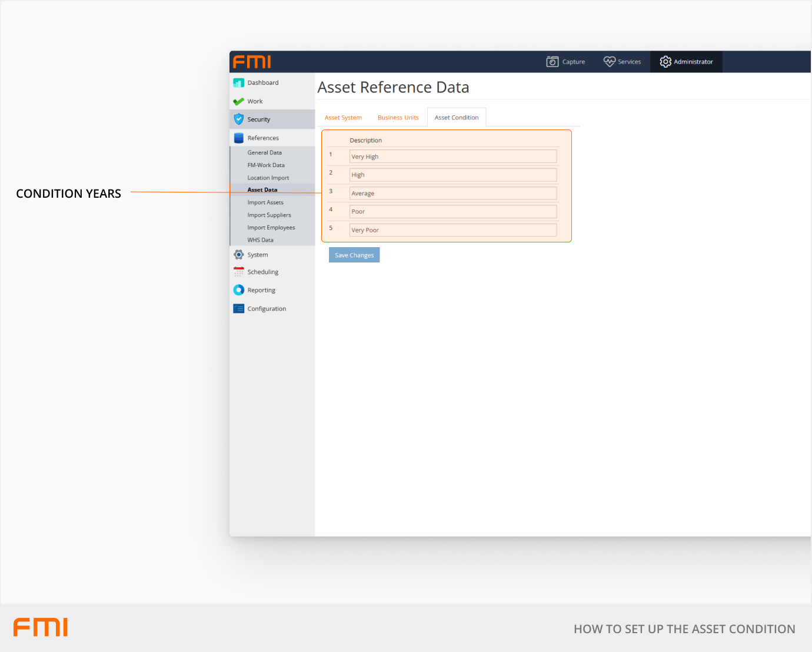
Task: Open Import Assets in sidebar
Action: point(265,202)
